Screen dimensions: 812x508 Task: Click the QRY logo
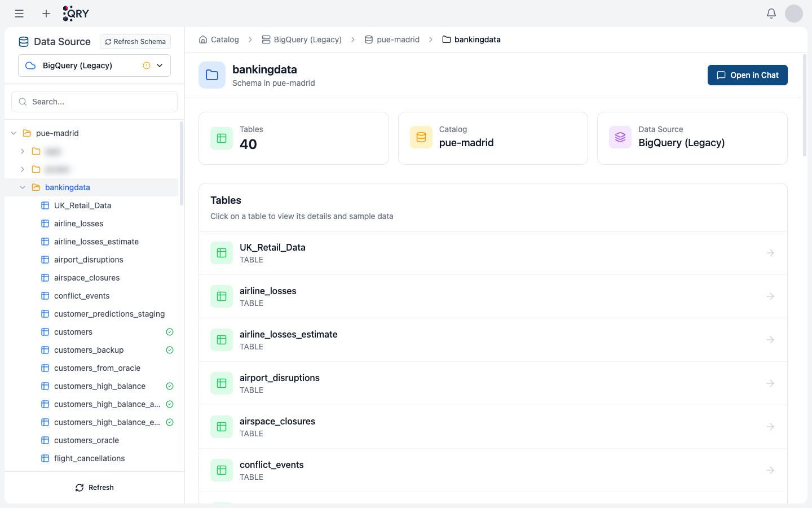tap(76, 14)
